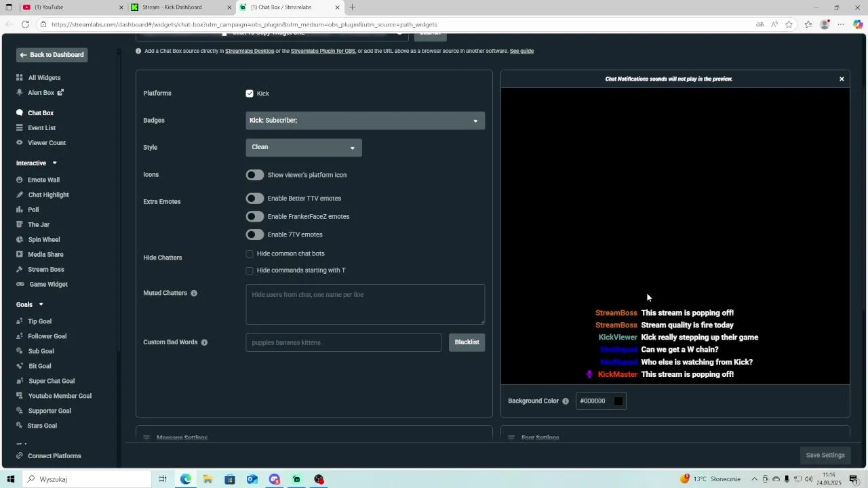
Task: Click Wyszukaj taskbar search box
Action: [87, 479]
